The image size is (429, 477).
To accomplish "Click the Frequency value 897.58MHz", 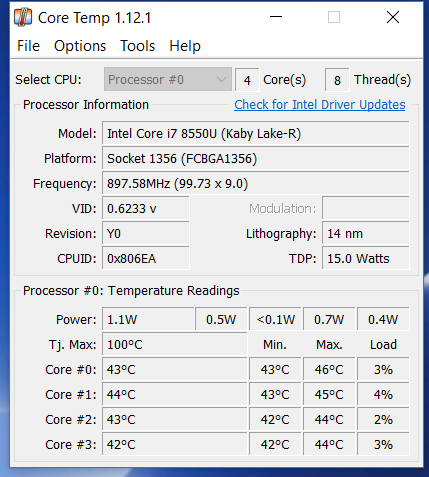I will (x=255, y=184).
